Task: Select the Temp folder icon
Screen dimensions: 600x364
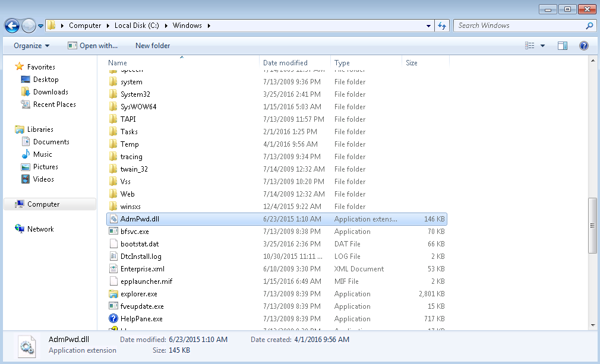Action: click(x=113, y=144)
